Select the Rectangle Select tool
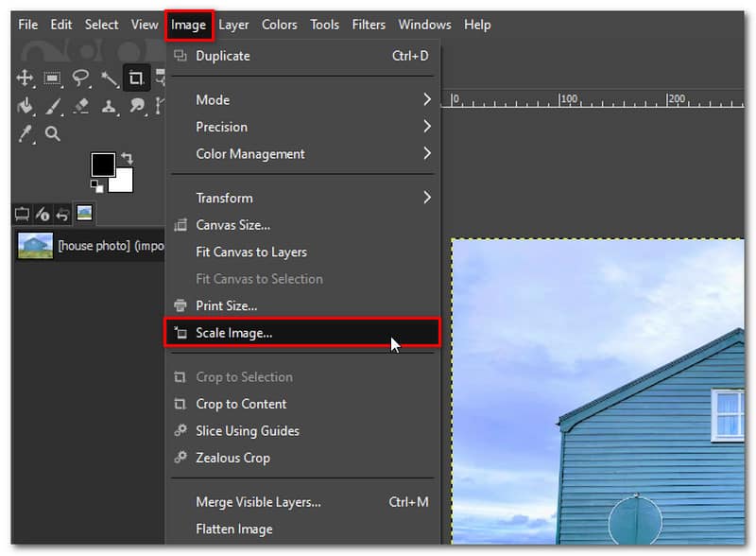This screenshot has width=756, height=556. 52,78
